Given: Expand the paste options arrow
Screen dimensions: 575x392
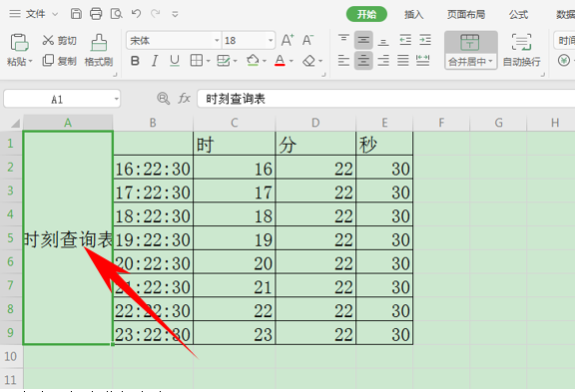Looking at the screenshot, I should pos(30,61).
